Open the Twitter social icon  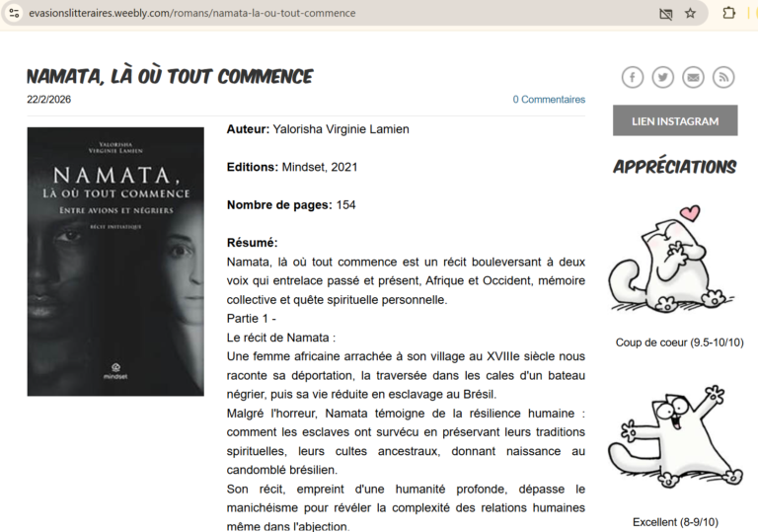[x=663, y=77]
